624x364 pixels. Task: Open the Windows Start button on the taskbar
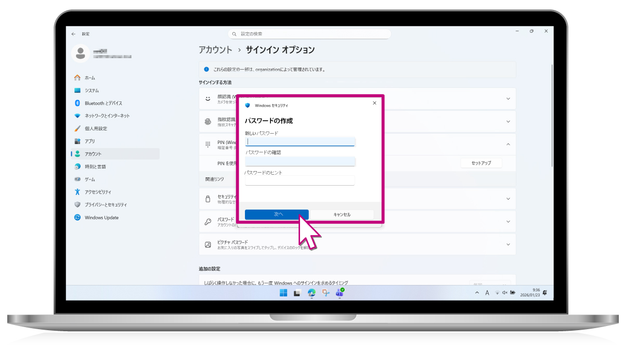coord(283,293)
